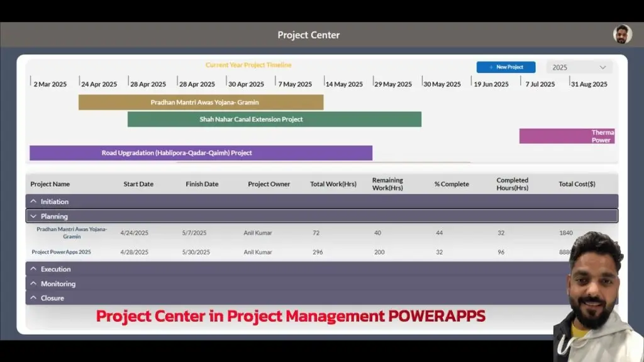Click the chevron icon beside Closure
644x362 pixels.
(x=33, y=297)
